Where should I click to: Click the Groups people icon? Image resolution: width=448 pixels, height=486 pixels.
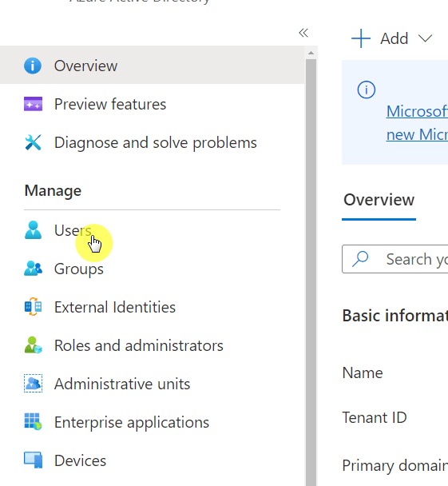[x=33, y=269]
